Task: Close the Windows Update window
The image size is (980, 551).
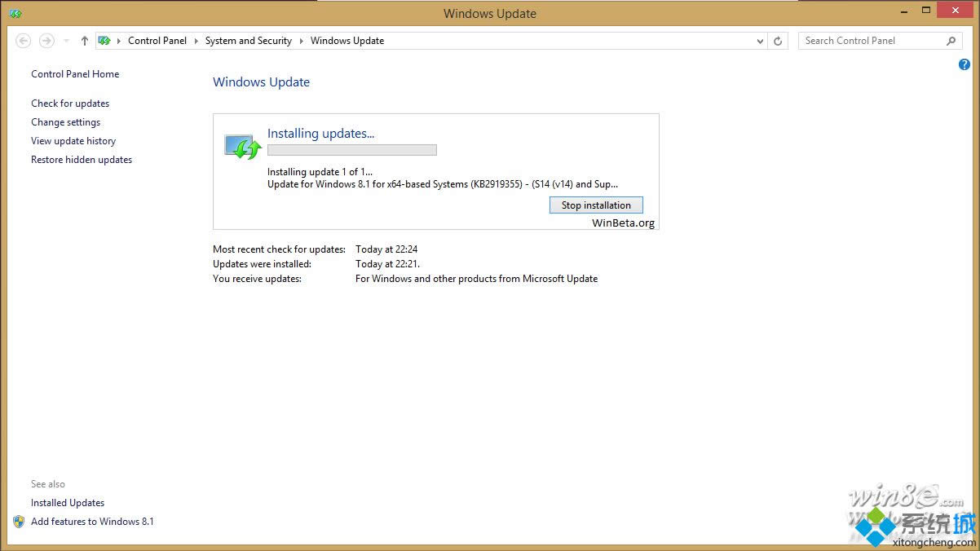Action: coord(956,10)
